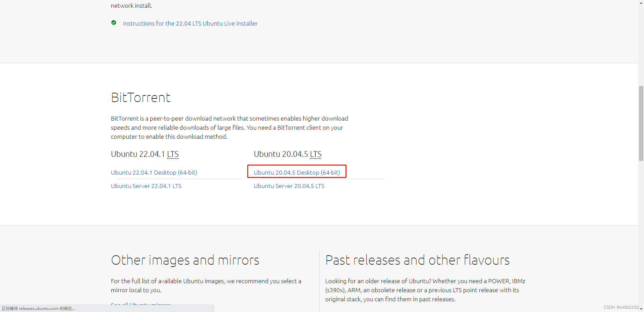Image resolution: width=644 pixels, height=312 pixels.
Task: Download the Ubuntu 20.04.5 Desktop (64-bit) torrent
Action: pyautogui.click(x=297, y=173)
